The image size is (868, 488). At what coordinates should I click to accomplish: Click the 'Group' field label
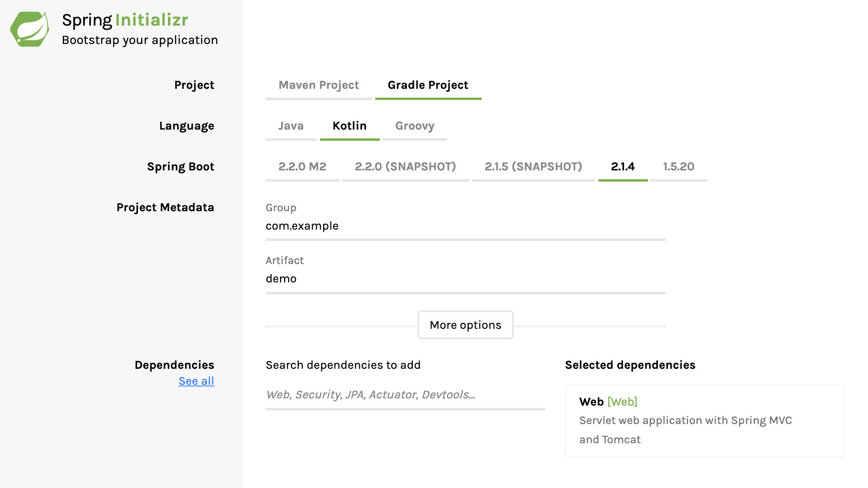(281, 208)
